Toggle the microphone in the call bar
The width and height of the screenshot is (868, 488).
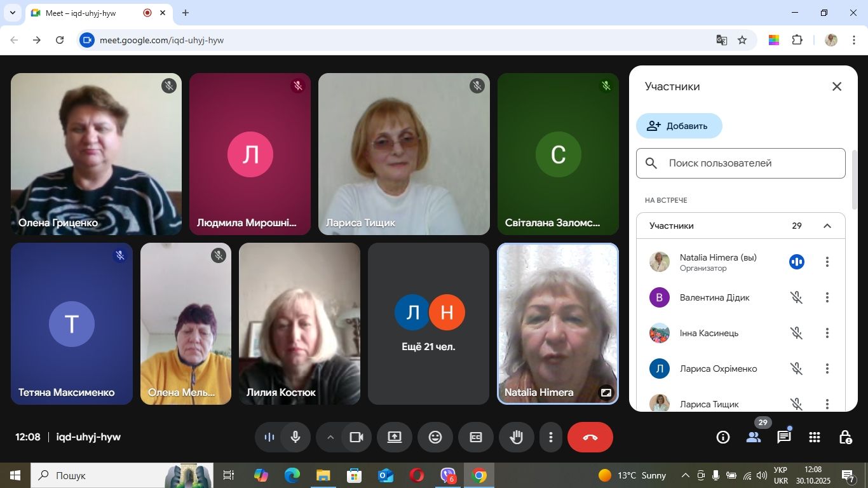click(x=295, y=437)
